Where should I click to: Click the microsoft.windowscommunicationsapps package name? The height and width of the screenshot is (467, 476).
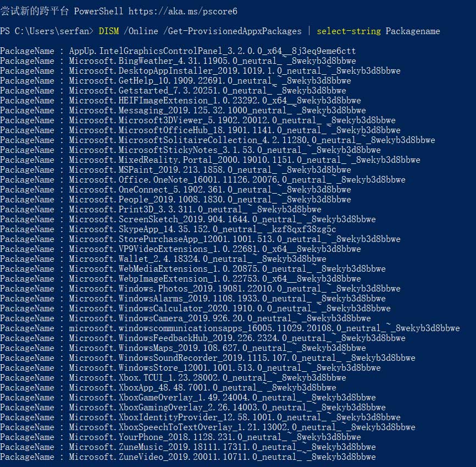(264, 328)
